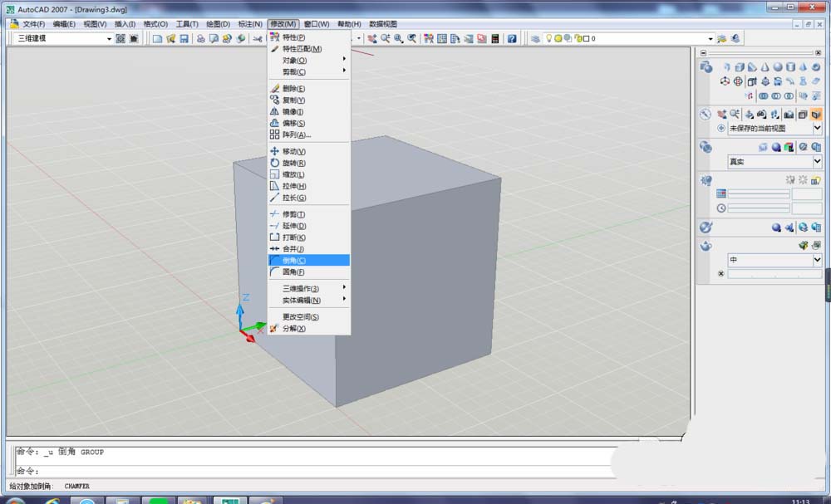Toggle layer 0 freeze sun icon
The width and height of the screenshot is (831, 504).
point(558,39)
